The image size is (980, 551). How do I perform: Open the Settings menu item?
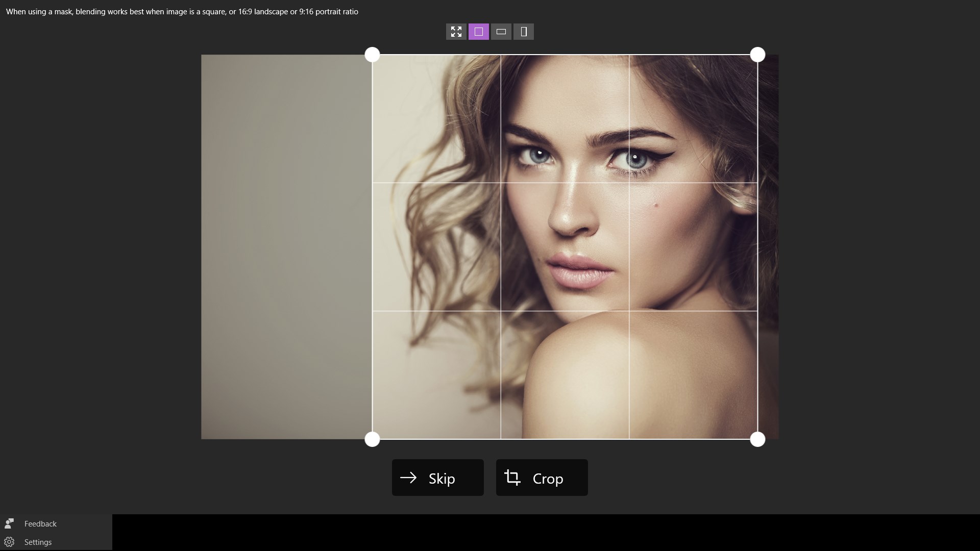coord(38,542)
